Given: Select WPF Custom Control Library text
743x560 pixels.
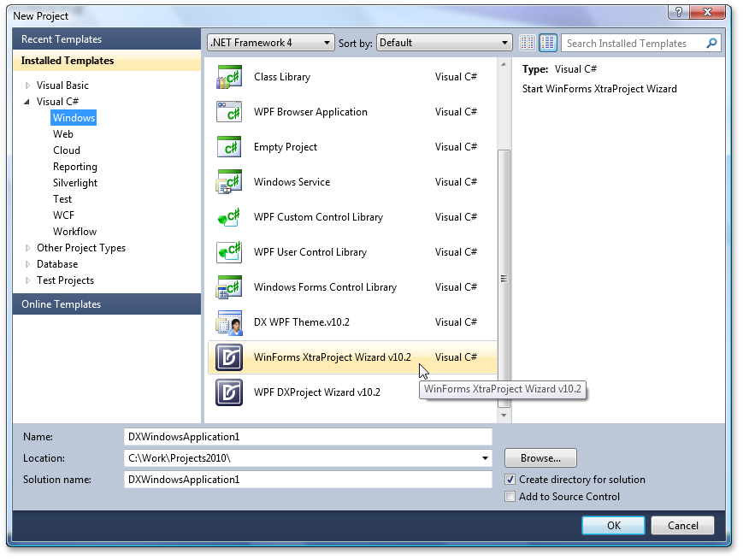Looking at the screenshot, I should click(x=318, y=217).
